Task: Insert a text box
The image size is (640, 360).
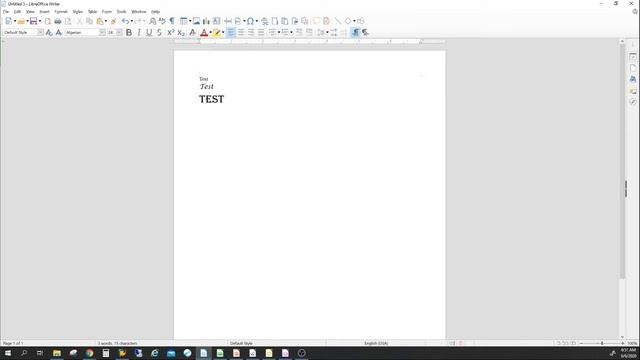Action: [216, 21]
